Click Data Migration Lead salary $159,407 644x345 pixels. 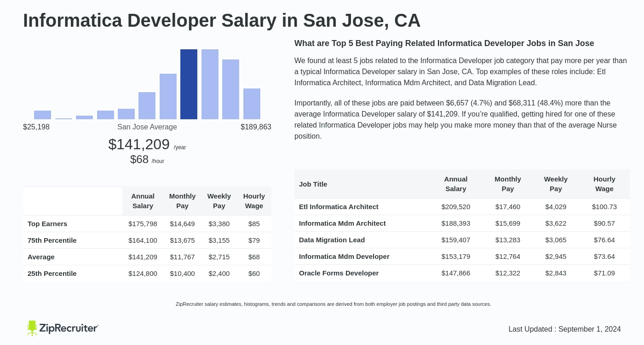(x=456, y=240)
